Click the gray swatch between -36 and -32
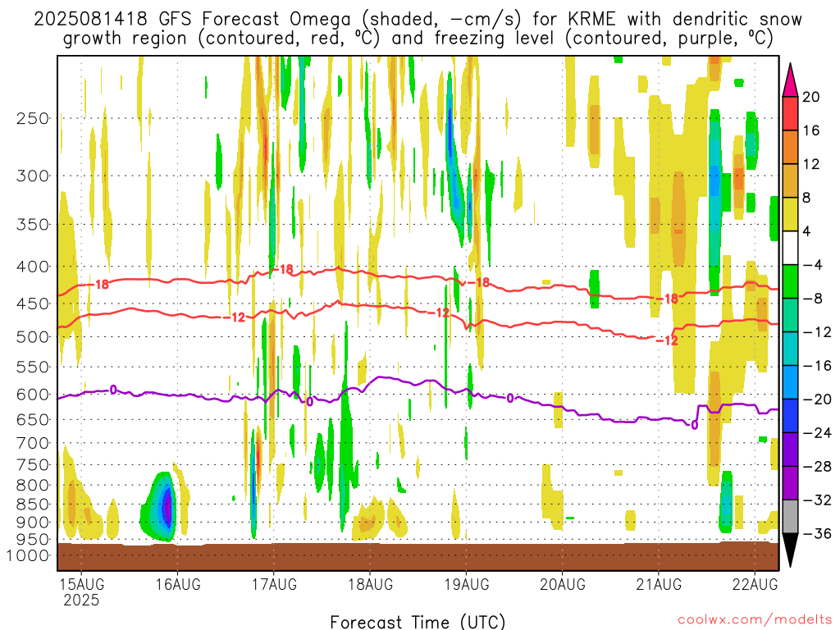840x630 pixels. (790, 517)
